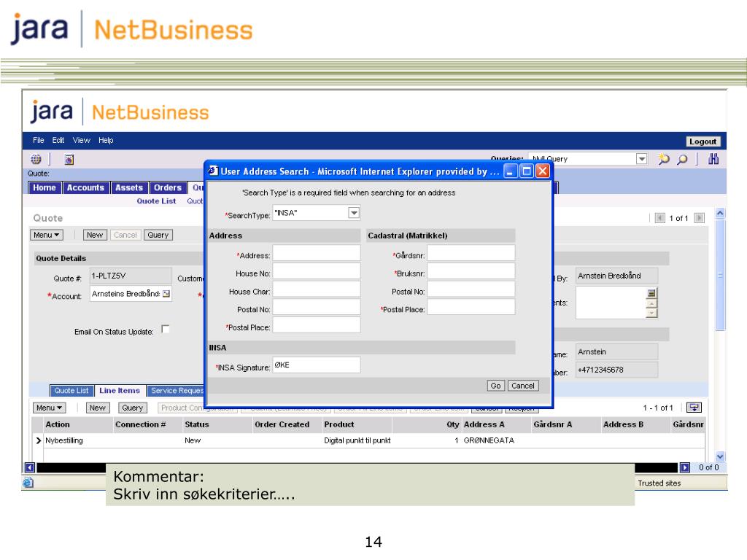This screenshot has width=747, height=560.
Task: Switch to the Accounts tab
Action: pos(85,187)
